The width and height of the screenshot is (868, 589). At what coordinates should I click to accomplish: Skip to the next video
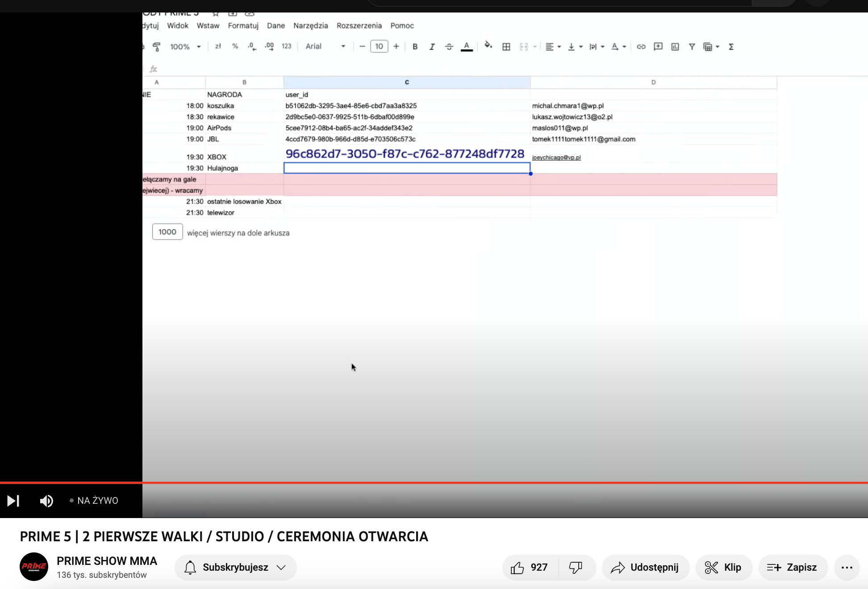tap(13, 501)
